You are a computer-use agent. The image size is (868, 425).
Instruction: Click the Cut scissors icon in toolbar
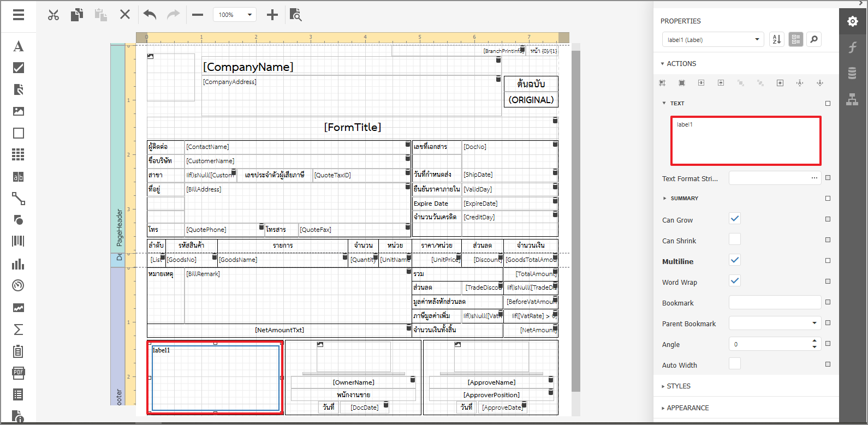tap(53, 15)
